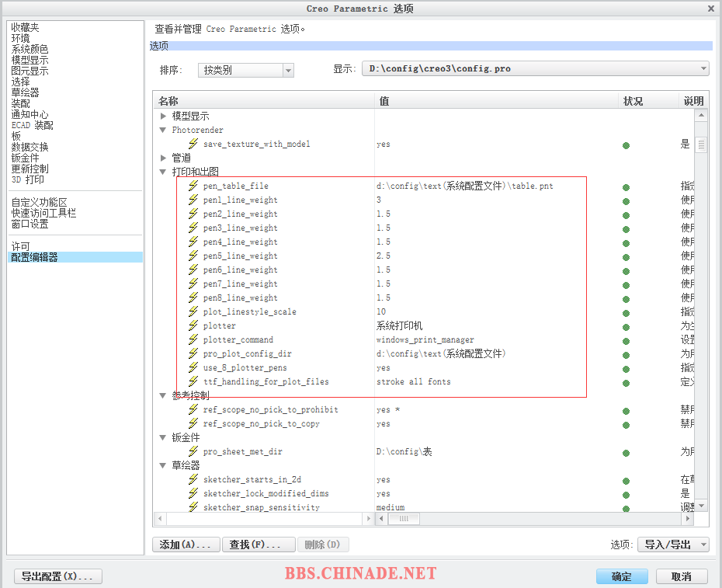This screenshot has height=588, width=722.
Task: Go to 模型显示 settings page in sidebar
Action: click(30, 60)
